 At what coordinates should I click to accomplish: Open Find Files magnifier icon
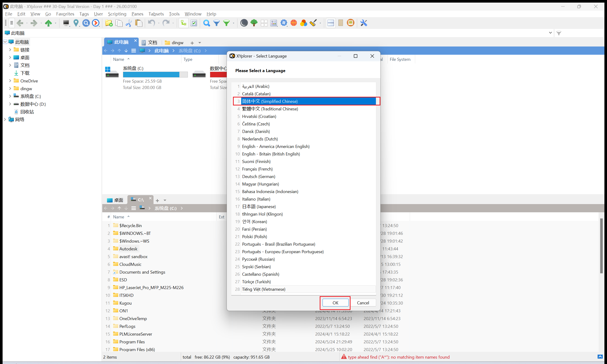click(206, 23)
